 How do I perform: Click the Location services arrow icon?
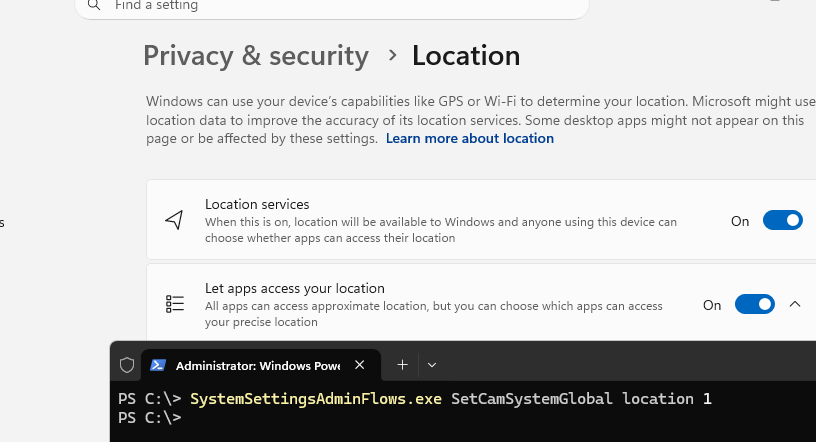pyautogui.click(x=174, y=220)
